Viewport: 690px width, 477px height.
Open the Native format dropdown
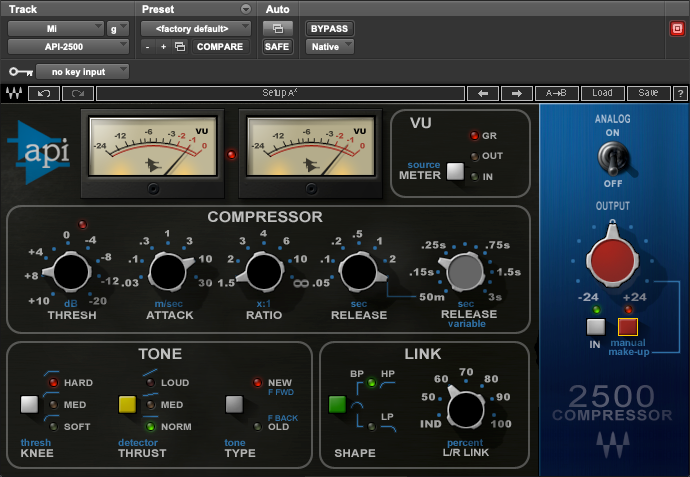click(x=330, y=47)
